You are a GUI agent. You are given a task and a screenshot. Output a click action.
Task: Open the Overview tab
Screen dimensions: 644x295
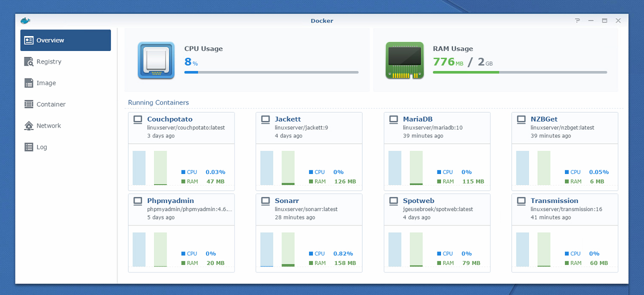65,40
